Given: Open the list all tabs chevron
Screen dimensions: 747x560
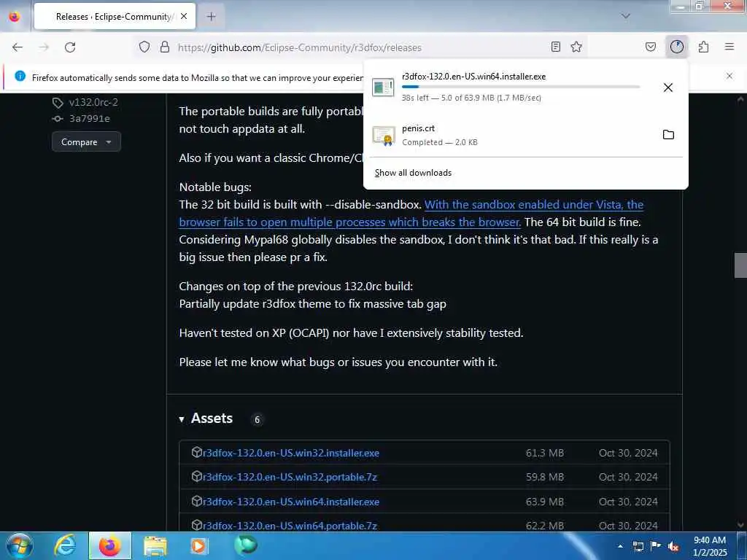Looking at the screenshot, I should (x=626, y=16).
